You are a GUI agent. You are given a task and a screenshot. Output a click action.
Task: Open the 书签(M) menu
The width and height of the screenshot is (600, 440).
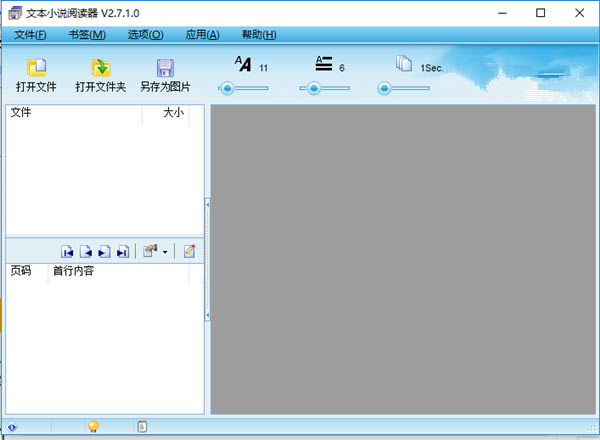87,35
